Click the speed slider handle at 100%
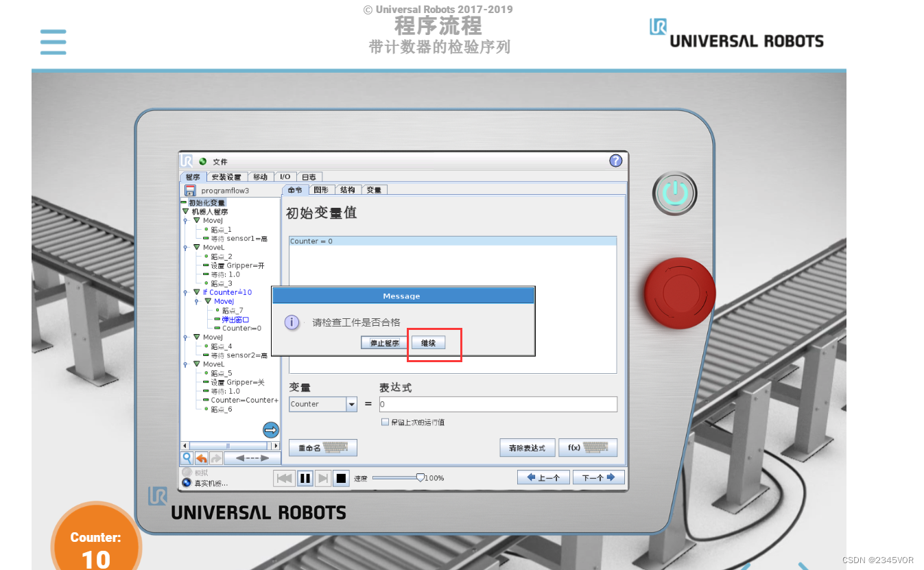 click(x=420, y=477)
